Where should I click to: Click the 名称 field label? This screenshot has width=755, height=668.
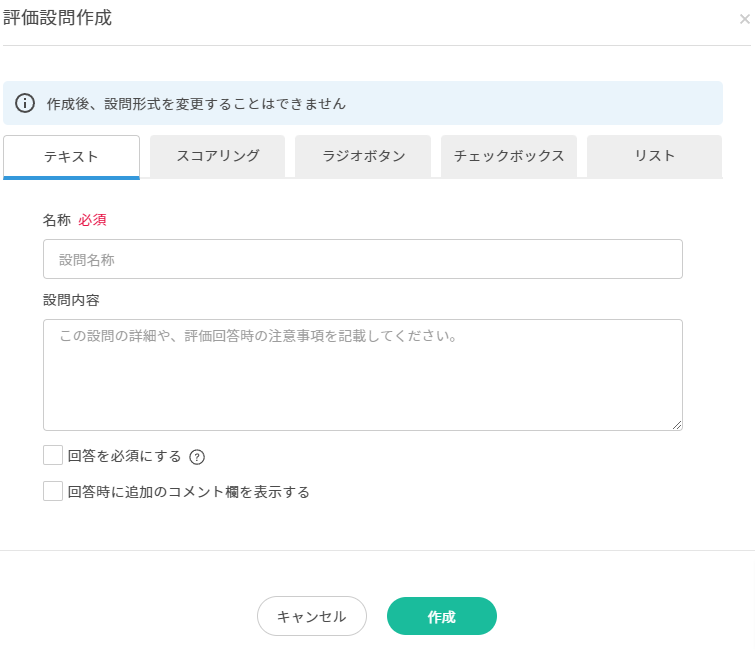click(57, 220)
